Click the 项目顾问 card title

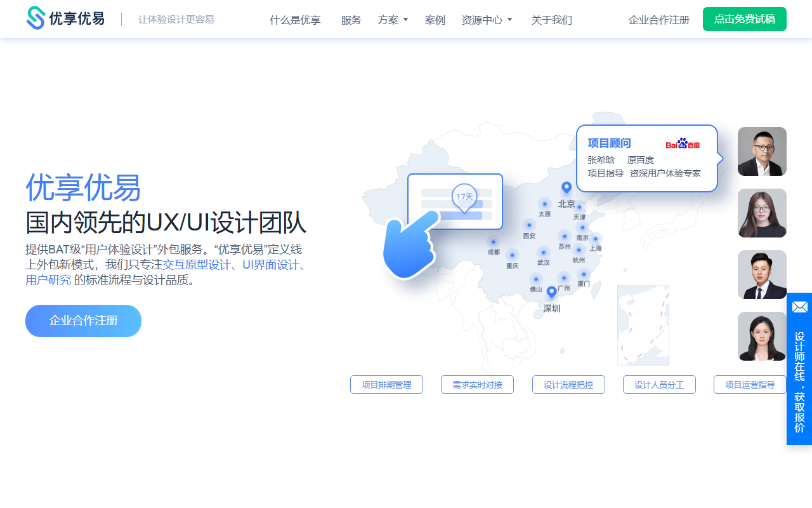point(609,143)
